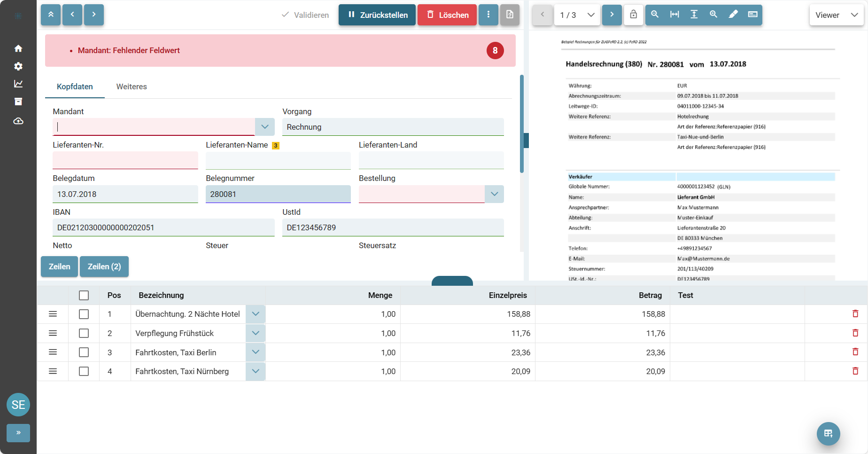Fit document to height icon
This screenshot has width=868, height=454.
tap(694, 15)
